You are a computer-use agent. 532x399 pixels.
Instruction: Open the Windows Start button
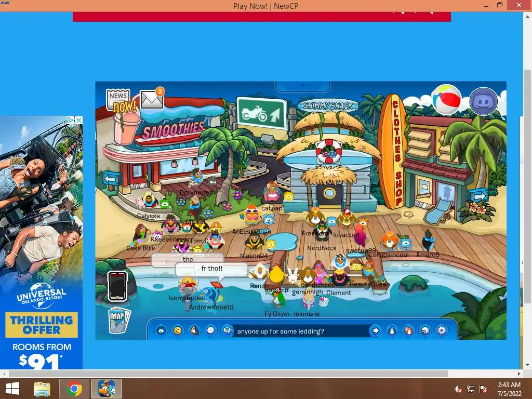click(x=12, y=389)
